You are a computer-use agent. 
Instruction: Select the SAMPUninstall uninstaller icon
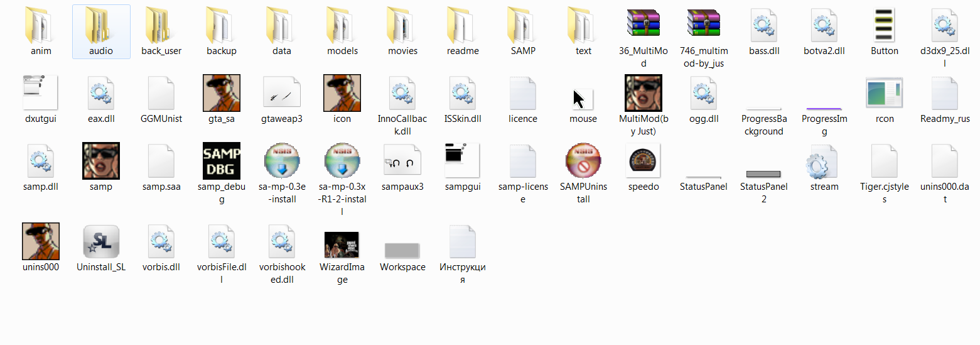pyautogui.click(x=583, y=161)
